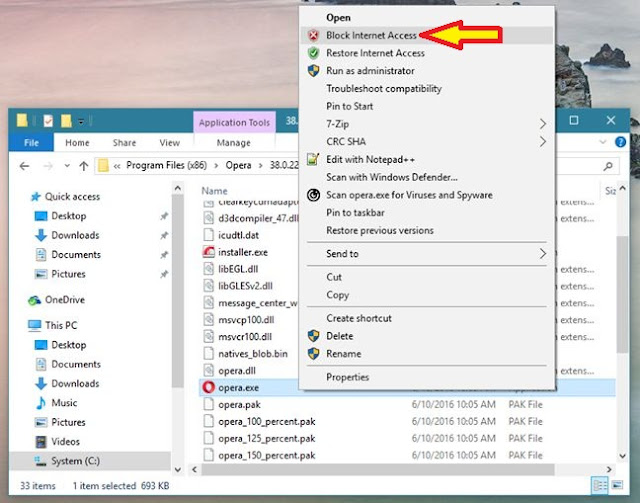The height and width of the screenshot is (503, 640).
Task: Expand the Send to submenu
Action: pos(542,254)
